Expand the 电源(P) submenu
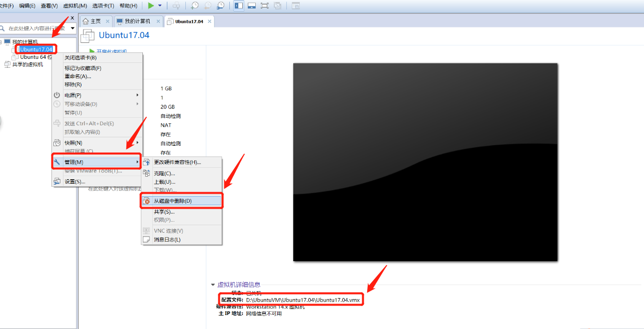The width and height of the screenshot is (644, 329). [x=97, y=95]
